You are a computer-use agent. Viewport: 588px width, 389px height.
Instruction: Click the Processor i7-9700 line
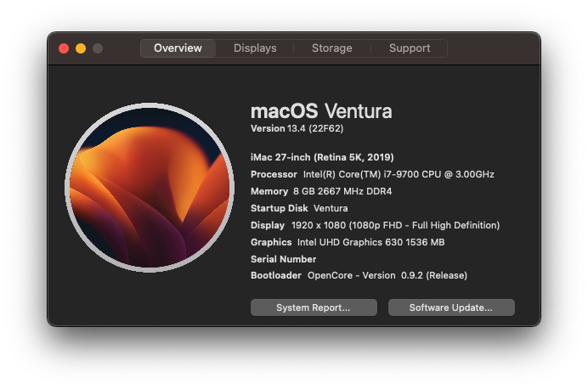point(372,174)
